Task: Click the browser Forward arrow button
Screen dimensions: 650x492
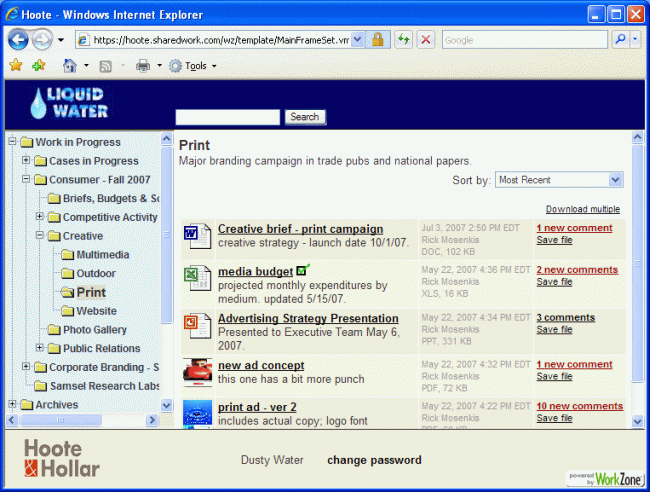Action: (43, 40)
